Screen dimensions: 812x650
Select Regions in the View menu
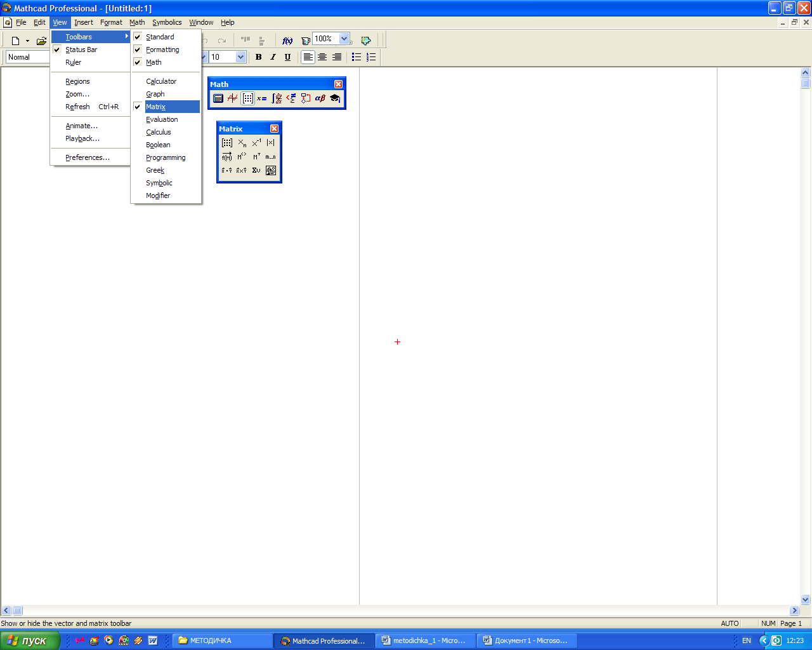click(x=90, y=81)
